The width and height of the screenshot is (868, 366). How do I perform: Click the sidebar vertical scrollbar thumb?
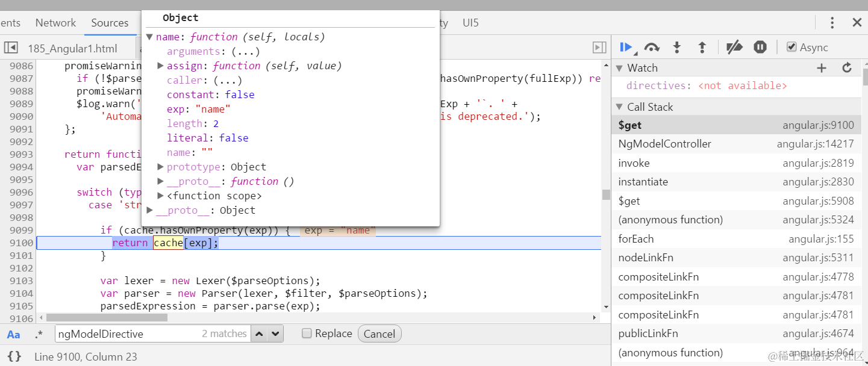click(864, 77)
